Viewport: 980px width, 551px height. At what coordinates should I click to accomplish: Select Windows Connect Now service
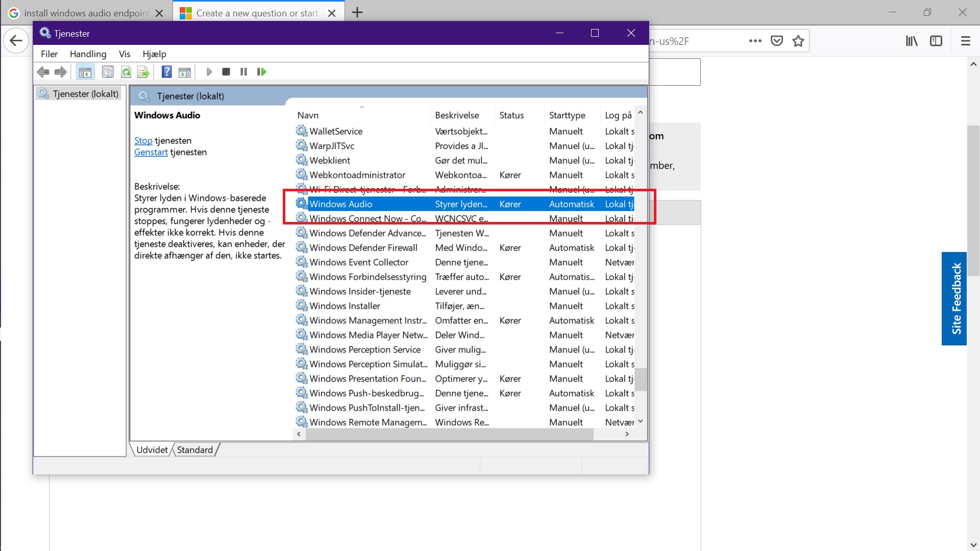click(464, 219)
